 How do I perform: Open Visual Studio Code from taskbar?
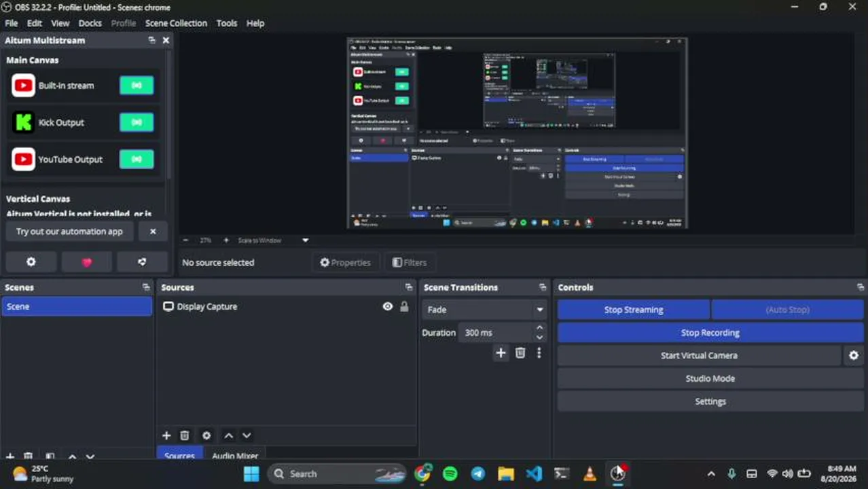(534, 473)
